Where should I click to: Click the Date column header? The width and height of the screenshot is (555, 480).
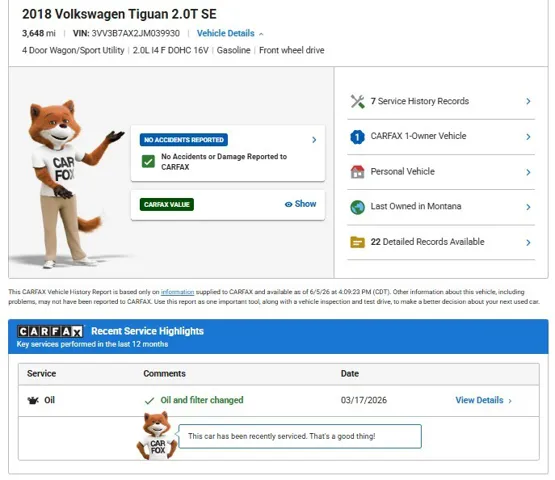click(x=350, y=373)
